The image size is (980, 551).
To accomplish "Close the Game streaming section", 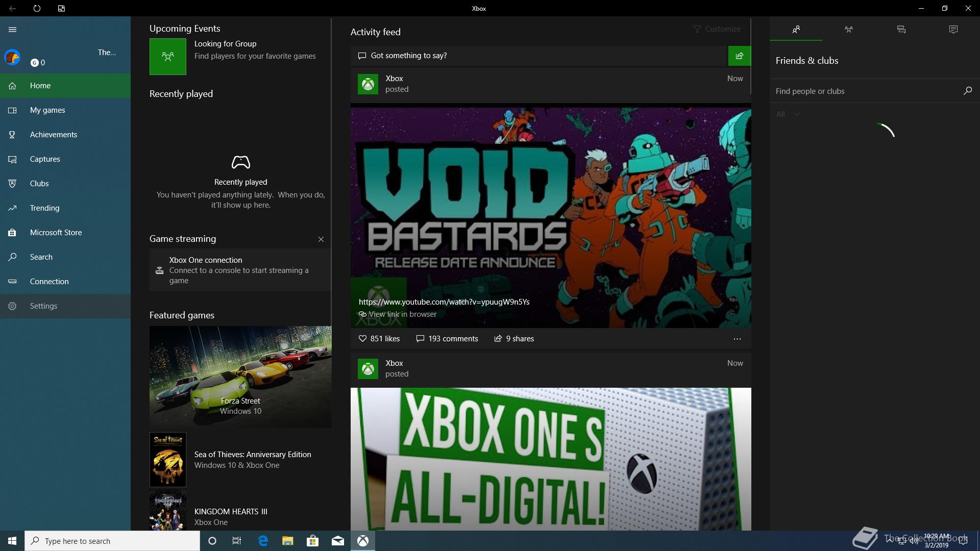I will (321, 239).
